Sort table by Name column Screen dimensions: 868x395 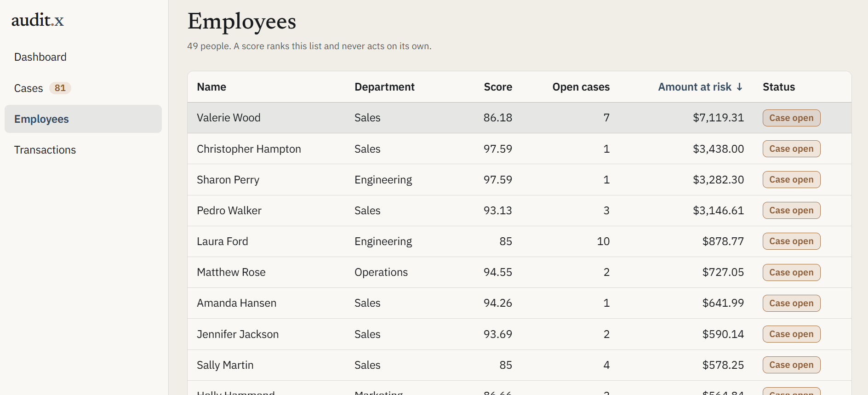(x=211, y=87)
